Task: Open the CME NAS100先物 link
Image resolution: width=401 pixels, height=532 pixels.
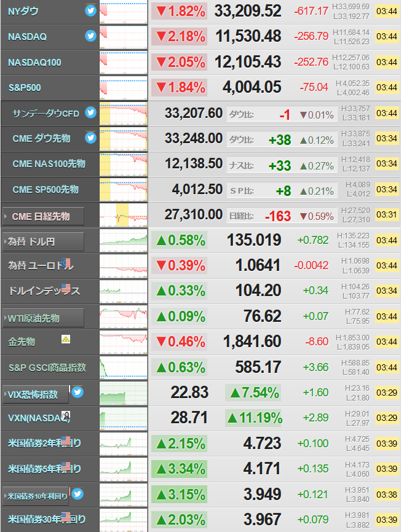Action: (49, 164)
